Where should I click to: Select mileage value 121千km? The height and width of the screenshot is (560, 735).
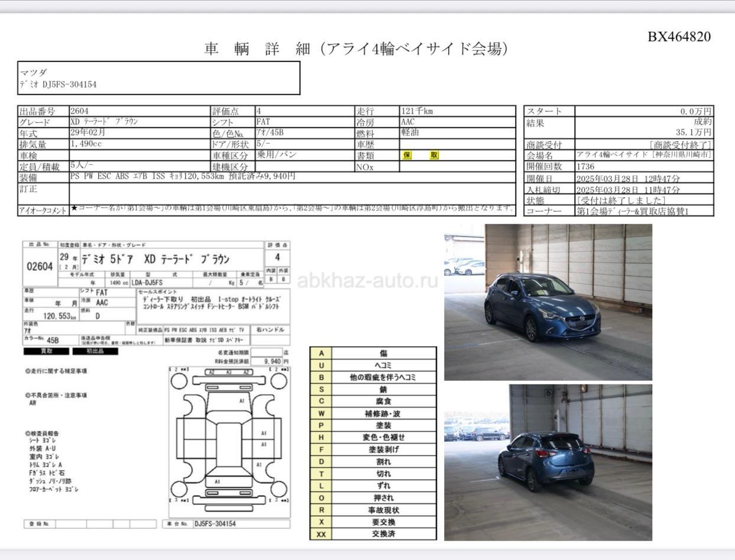tap(417, 111)
